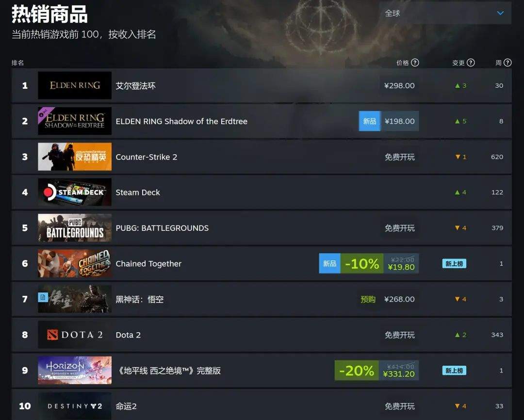Open the Counter-Strike 2 thumbnail image
524x420 pixels.
click(x=75, y=157)
